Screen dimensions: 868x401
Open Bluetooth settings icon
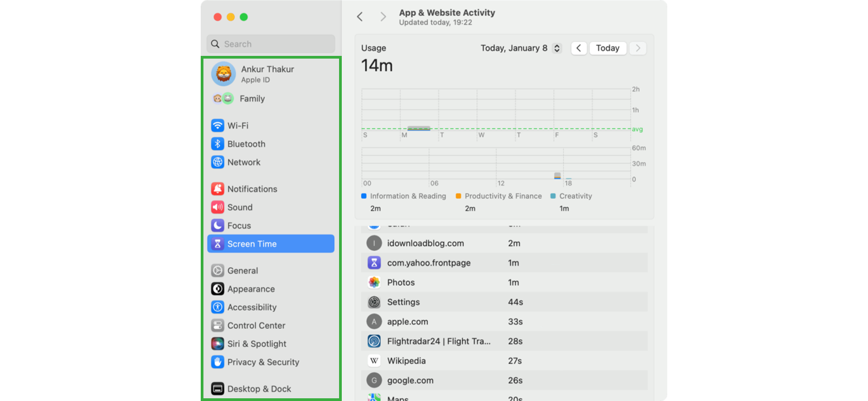218,144
